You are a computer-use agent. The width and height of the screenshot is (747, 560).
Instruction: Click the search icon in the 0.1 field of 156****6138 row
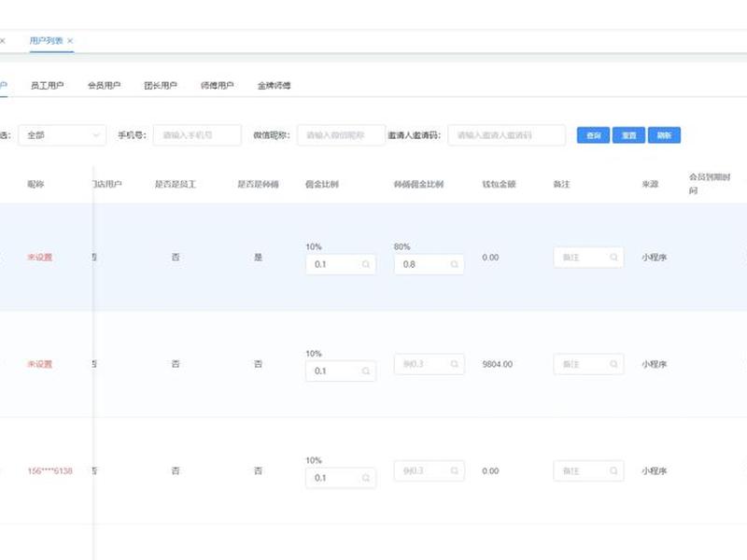click(366, 478)
